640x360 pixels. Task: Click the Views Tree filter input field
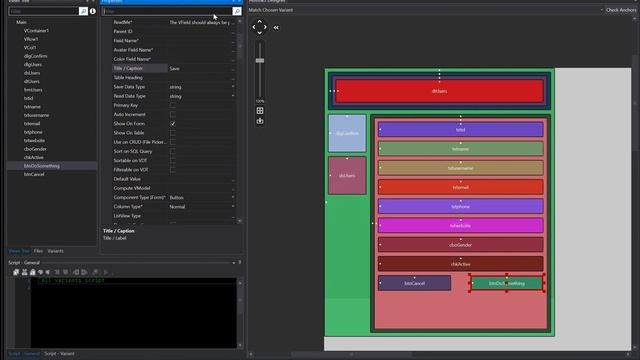click(43, 11)
